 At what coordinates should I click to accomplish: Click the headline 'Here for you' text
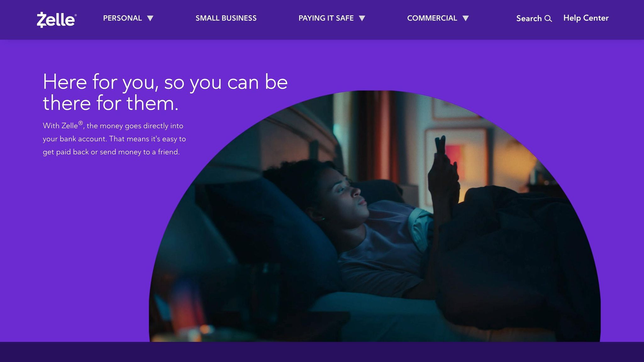point(165,82)
